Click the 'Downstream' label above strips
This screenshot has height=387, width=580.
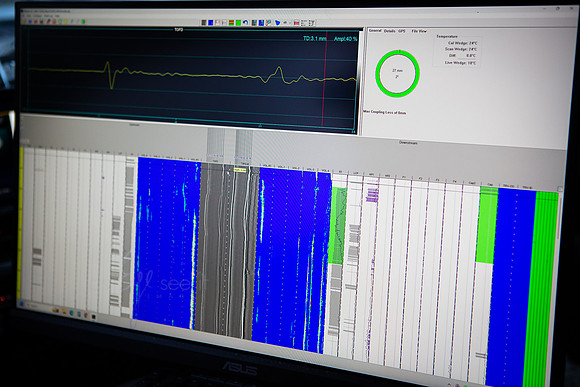point(408,143)
